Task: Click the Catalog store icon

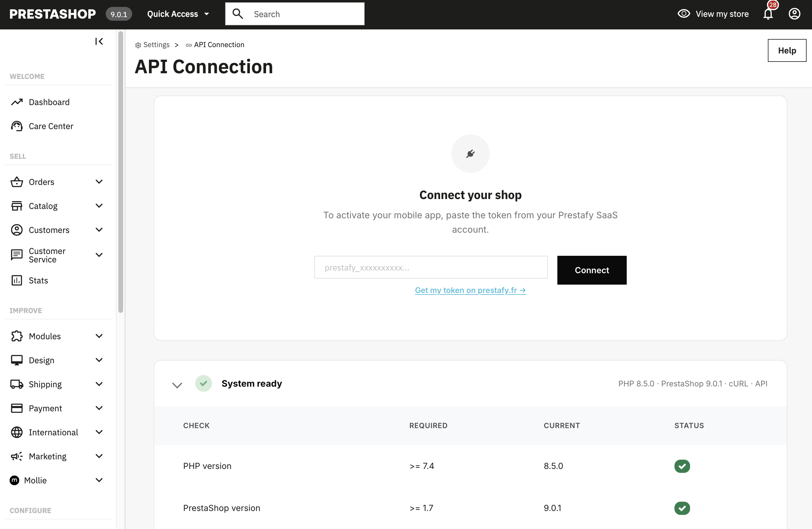Action: tap(17, 206)
